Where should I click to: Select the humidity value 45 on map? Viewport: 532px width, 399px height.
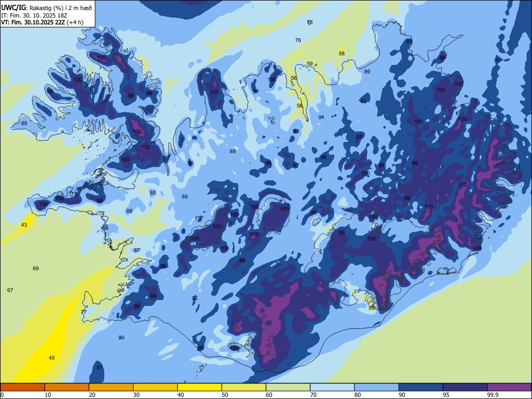pyautogui.click(x=52, y=358)
